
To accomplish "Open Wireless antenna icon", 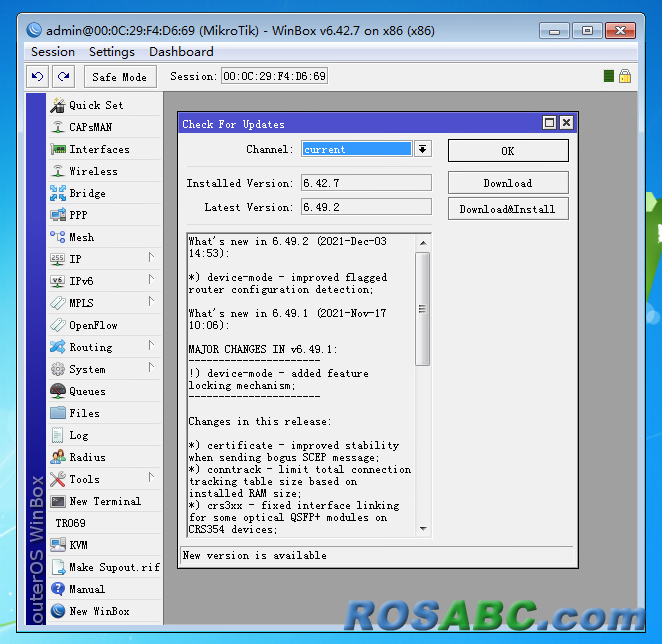I will pos(58,171).
